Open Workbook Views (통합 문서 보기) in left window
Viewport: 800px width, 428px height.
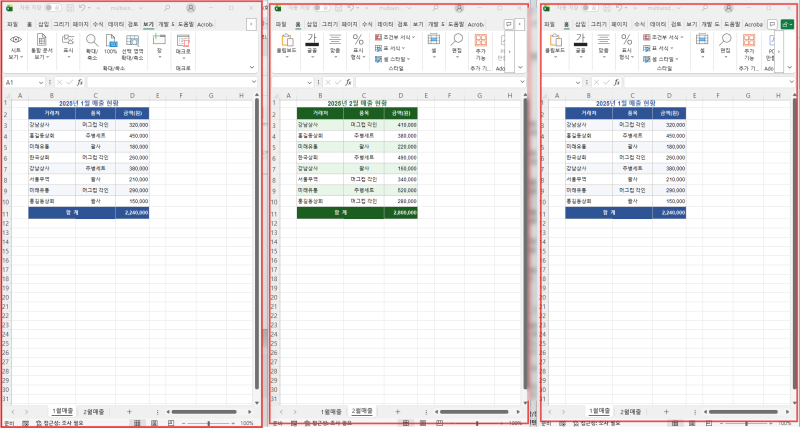click(42, 47)
